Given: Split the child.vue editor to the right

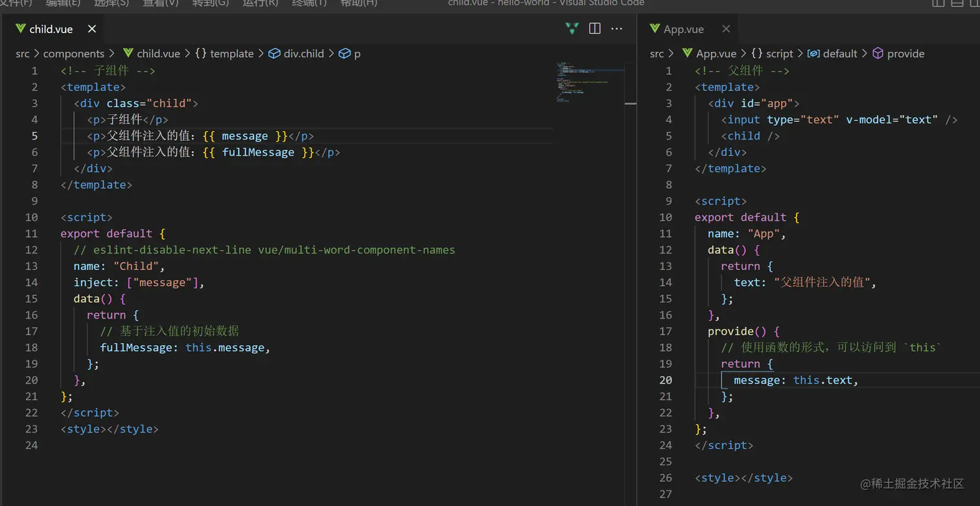Looking at the screenshot, I should (594, 29).
